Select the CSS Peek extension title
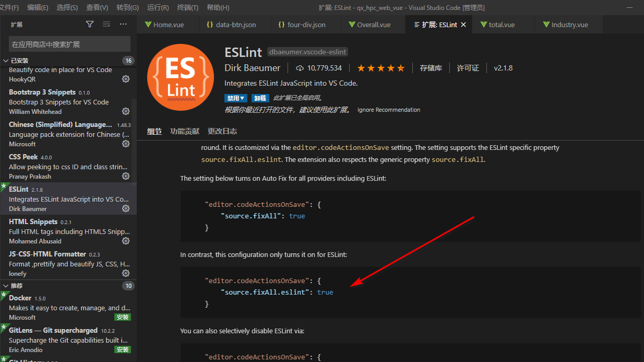 point(23,157)
